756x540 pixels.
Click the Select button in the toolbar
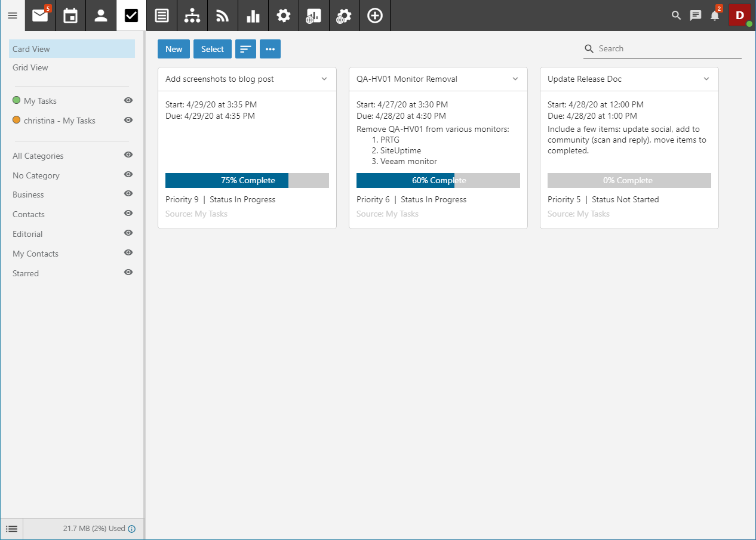coord(212,49)
